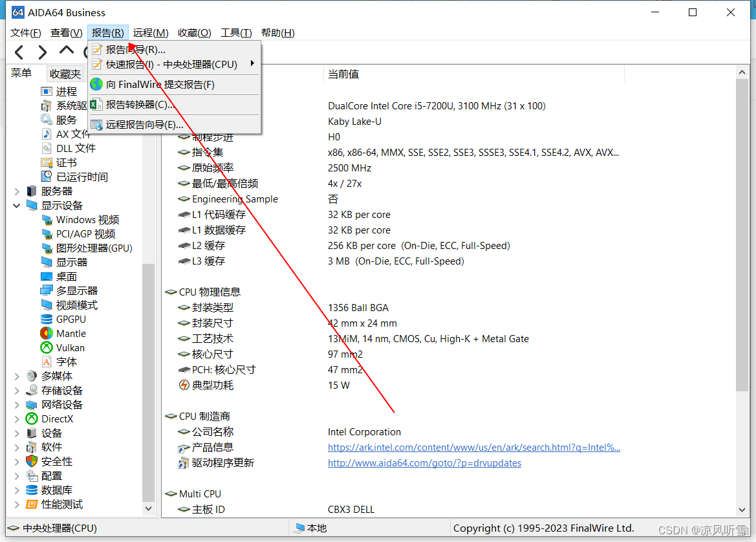Select the 主板 ID row
The width and height of the screenshot is (756, 542).
pyautogui.click(x=448, y=510)
